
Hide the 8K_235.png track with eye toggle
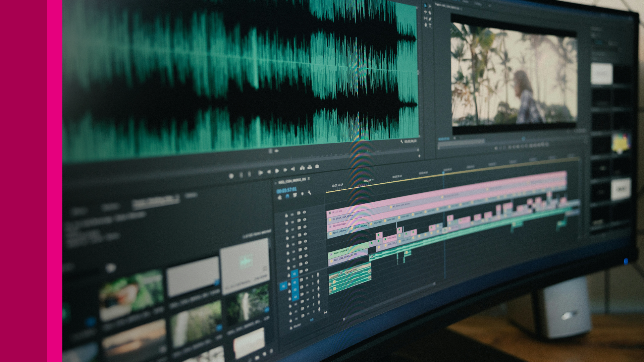pyautogui.click(x=304, y=212)
